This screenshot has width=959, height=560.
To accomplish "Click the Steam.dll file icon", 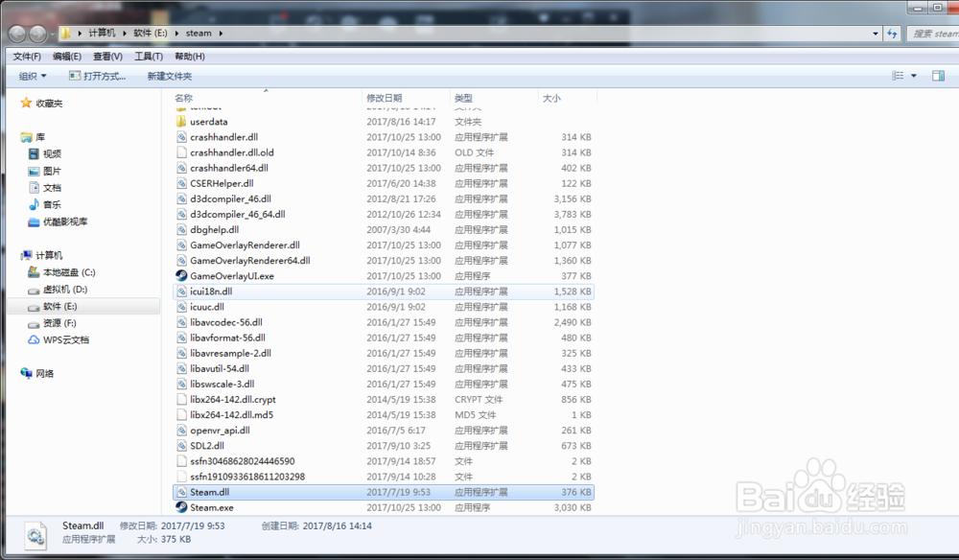I will click(181, 492).
